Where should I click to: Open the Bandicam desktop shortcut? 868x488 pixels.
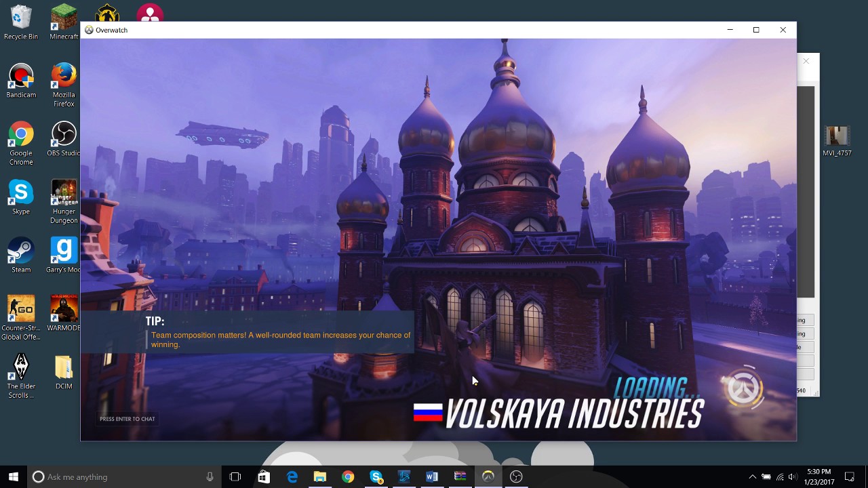[x=21, y=81]
